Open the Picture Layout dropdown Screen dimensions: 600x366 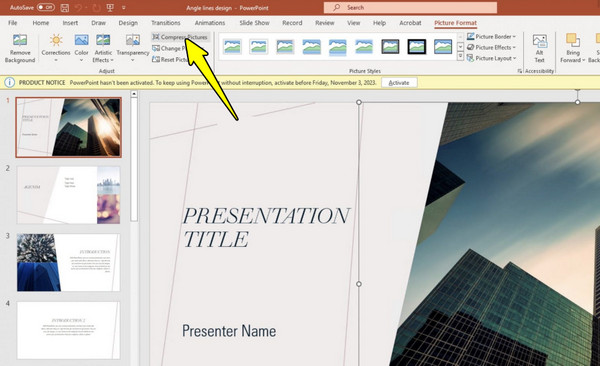(491, 58)
